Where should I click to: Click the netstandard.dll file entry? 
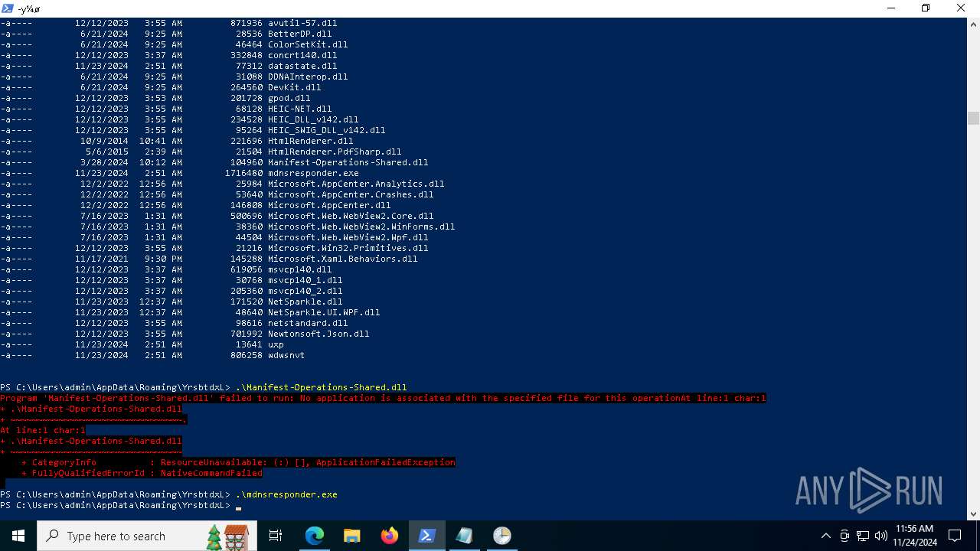point(308,323)
